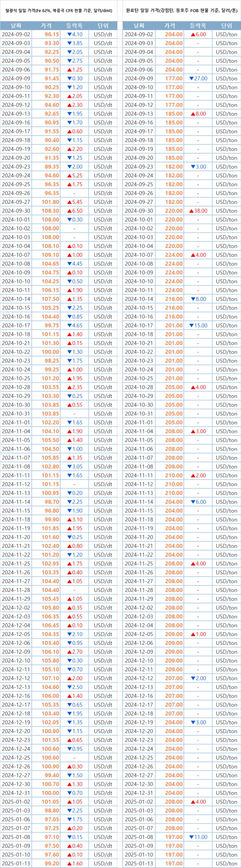Click the 날짜 header in the iron ore table
The width and height of the screenshot is (241, 868).
tap(16, 26)
